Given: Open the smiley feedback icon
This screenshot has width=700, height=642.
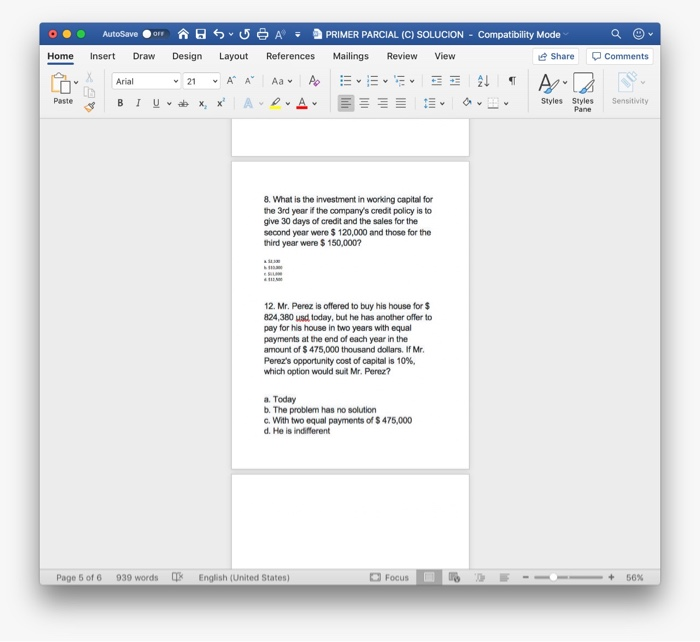Looking at the screenshot, I should [x=639, y=34].
